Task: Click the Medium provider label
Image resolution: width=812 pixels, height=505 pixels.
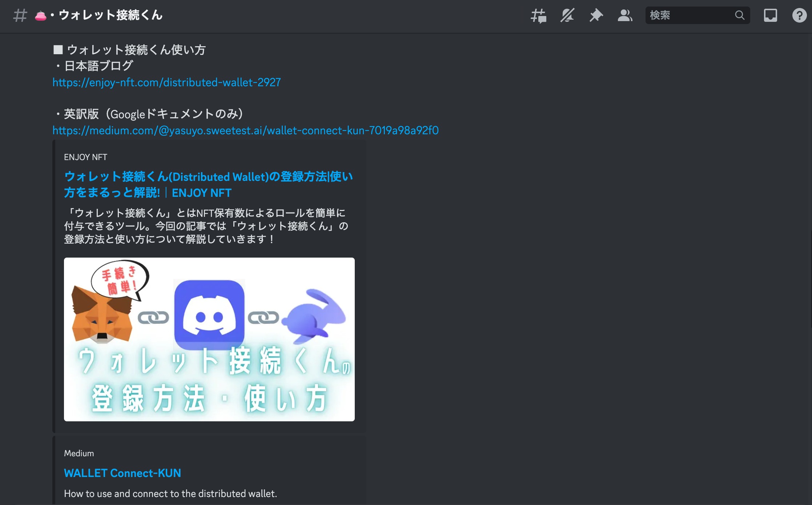Action: pos(79,453)
